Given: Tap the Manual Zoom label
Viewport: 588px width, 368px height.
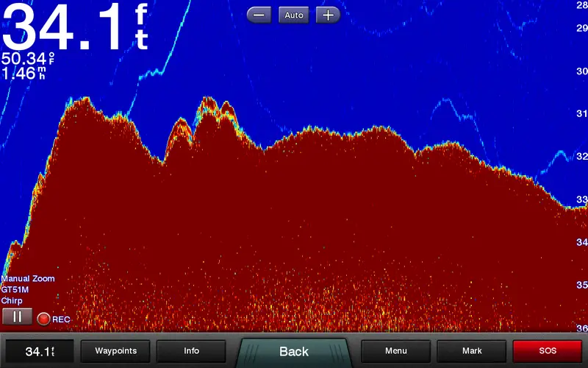Looking at the screenshot, I should coord(27,279).
